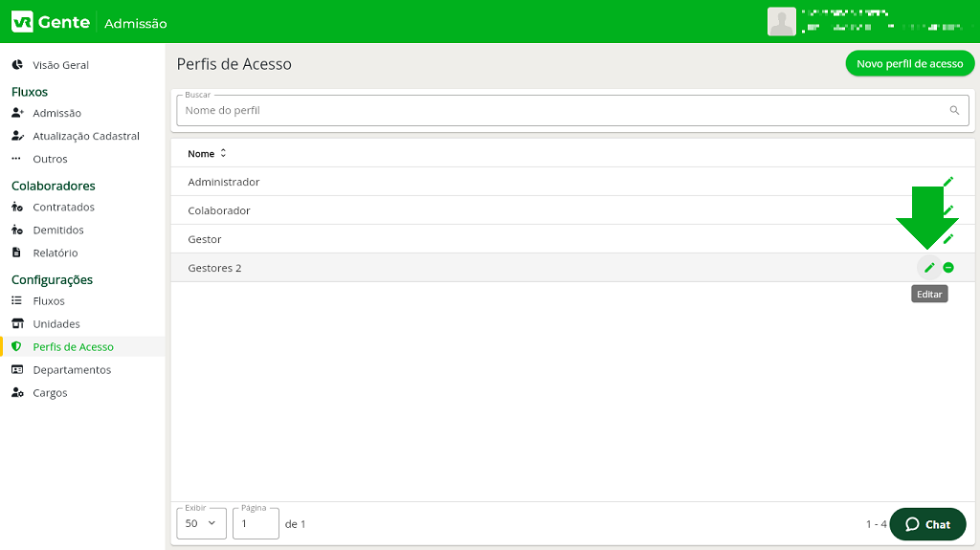Open Admissão under Fluxos
The width and height of the screenshot is (980, 550).
point(56,113)
